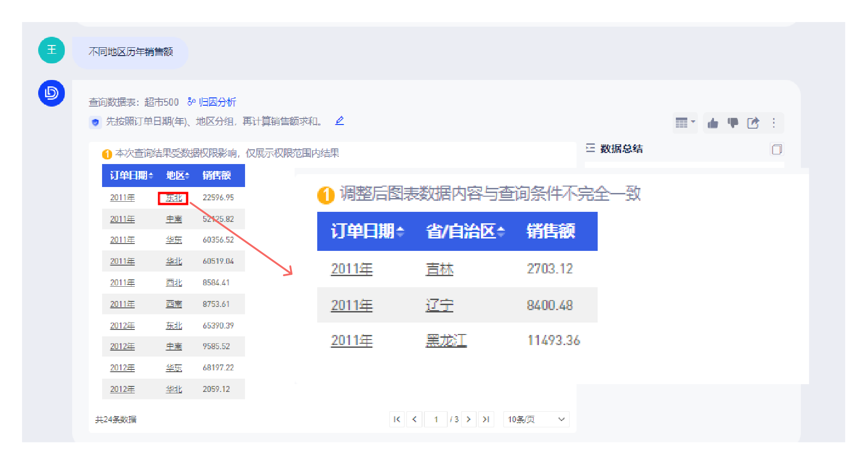This screenshot has height=465, width=868.
Task: Sort by 订单日期 column header
Action: (x=131, y=176)
